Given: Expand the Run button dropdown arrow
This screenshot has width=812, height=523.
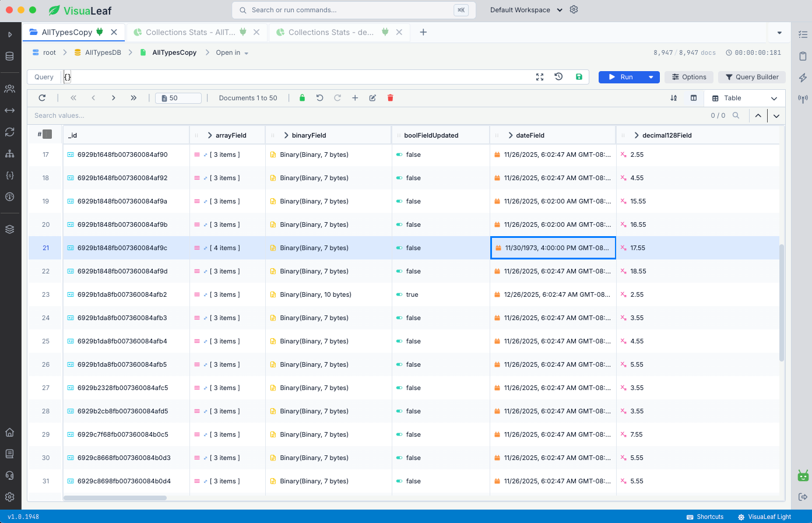Looking at the screenshot, I should [x=651, y=77].
